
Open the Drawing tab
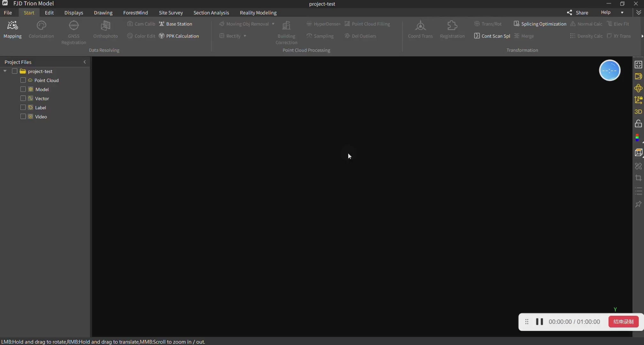pyautogui.click(x=103, y=13)
